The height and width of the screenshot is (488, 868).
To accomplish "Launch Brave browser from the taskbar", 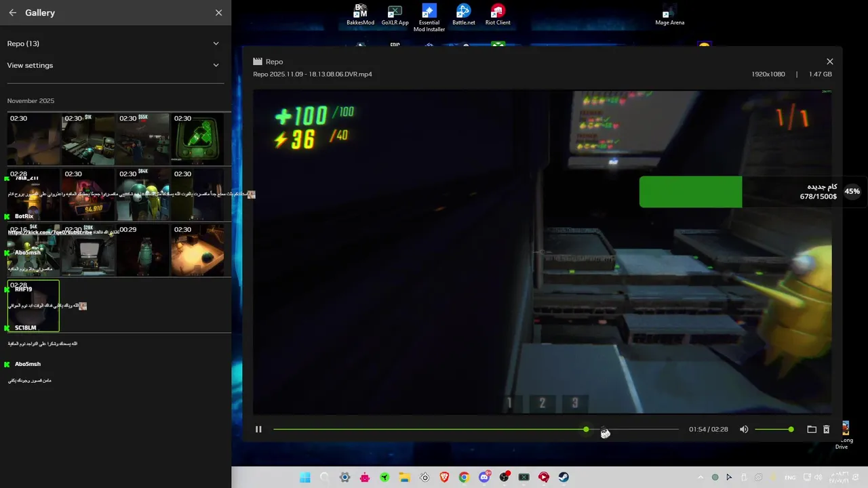I will (x=444, y=477).
